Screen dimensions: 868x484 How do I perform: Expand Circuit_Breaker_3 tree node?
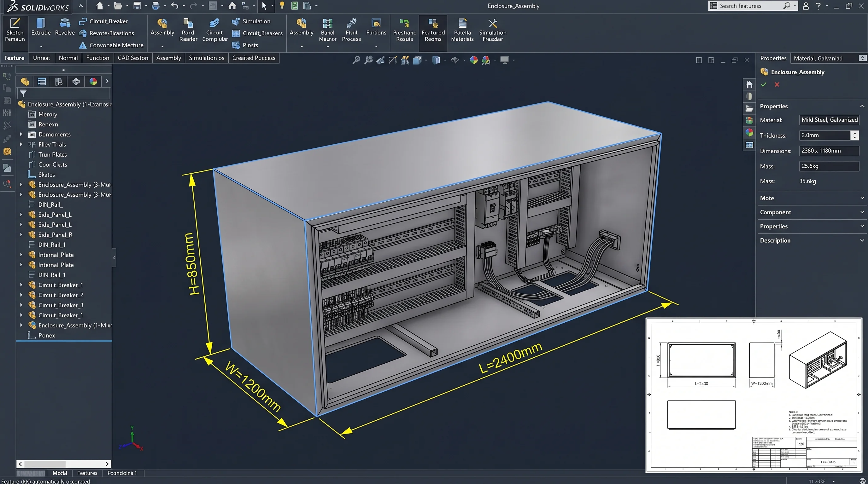21,305
